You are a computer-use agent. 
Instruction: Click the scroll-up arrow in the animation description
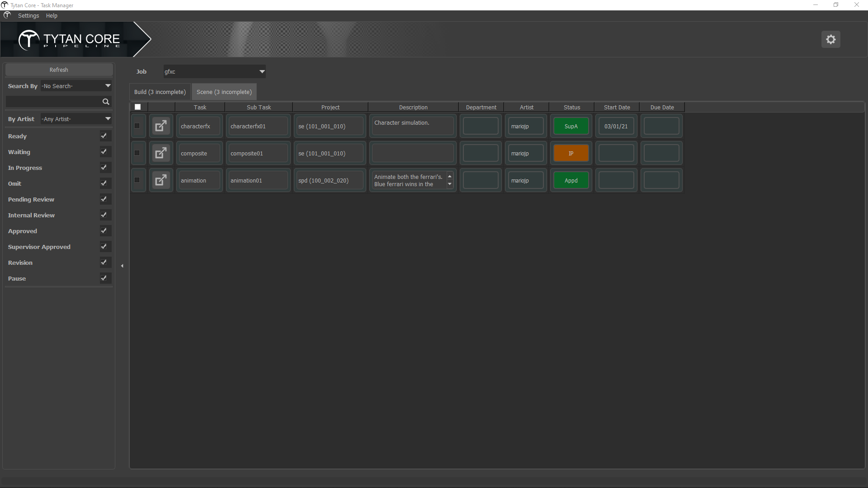(x=450, y=176)
